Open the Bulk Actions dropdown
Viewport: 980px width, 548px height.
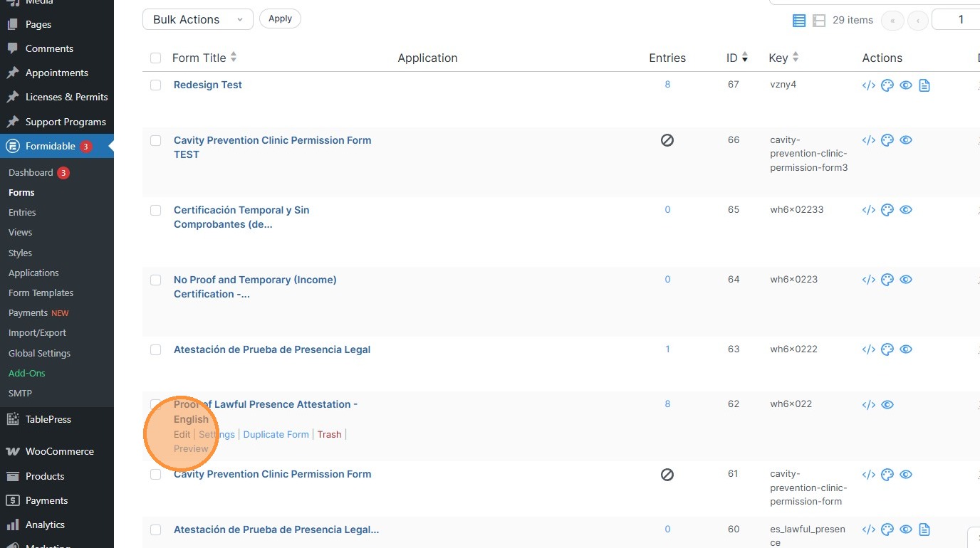point(198,19)
